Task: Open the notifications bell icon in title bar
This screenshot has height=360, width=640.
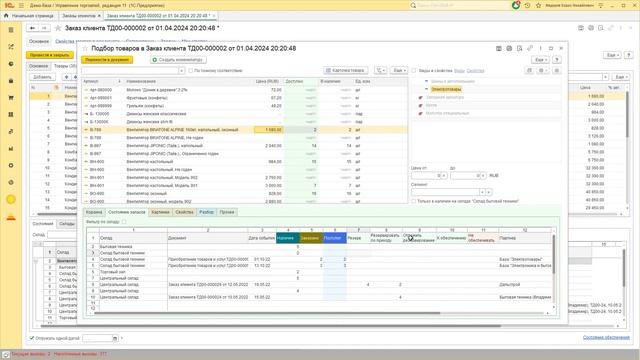Action: [x=516, y=5]
